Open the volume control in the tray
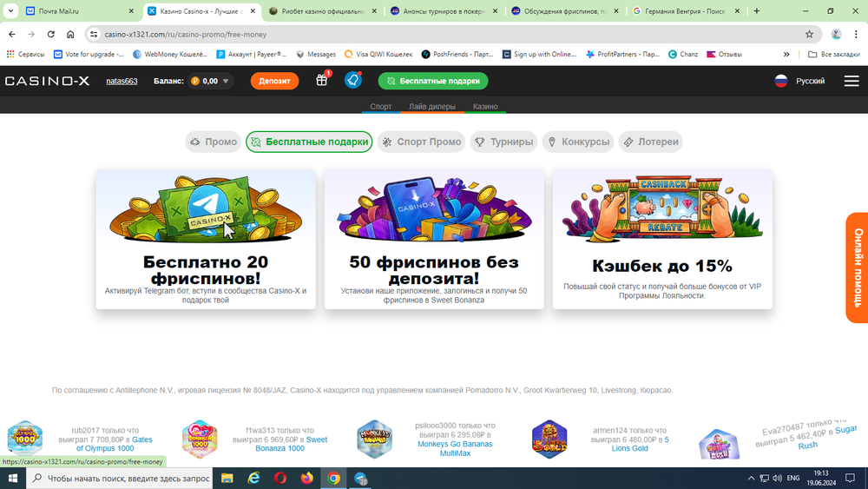The width and height of the screenshot is (868, 489). pos(777,478)
